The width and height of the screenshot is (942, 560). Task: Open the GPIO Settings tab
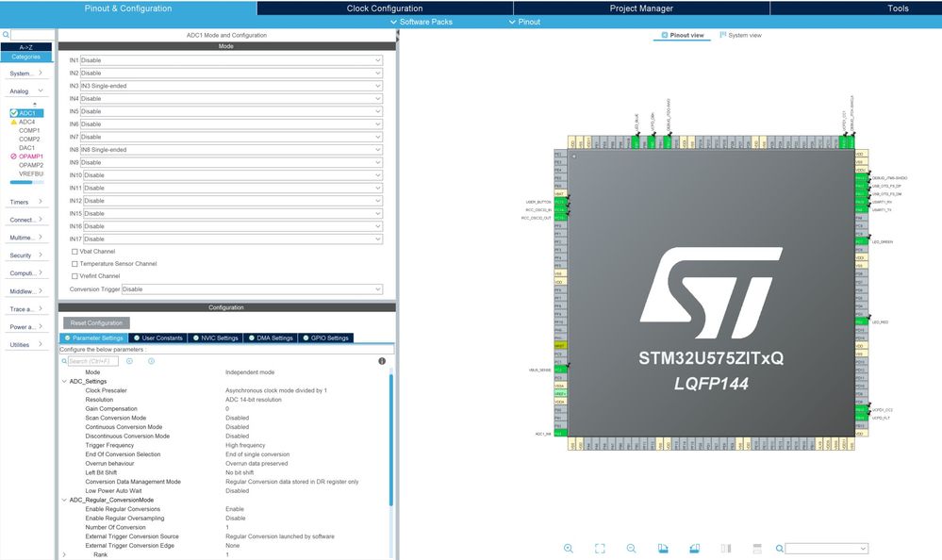pyautogui.click(x=325, y=338)
